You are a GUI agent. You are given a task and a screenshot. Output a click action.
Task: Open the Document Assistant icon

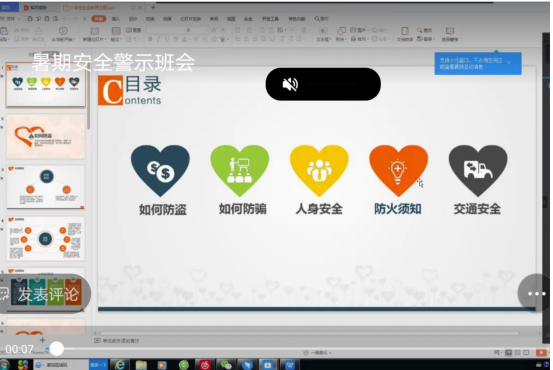click(x=405, y=31)
